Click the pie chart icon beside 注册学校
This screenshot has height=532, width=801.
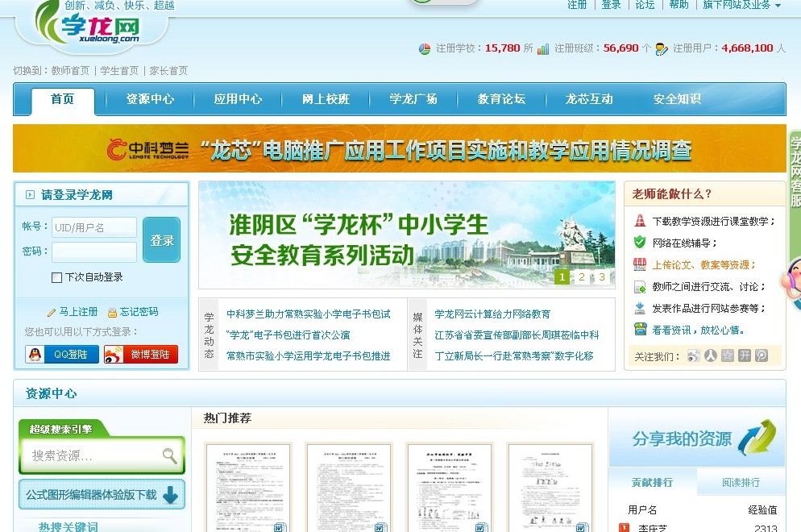tap(425, 49)
